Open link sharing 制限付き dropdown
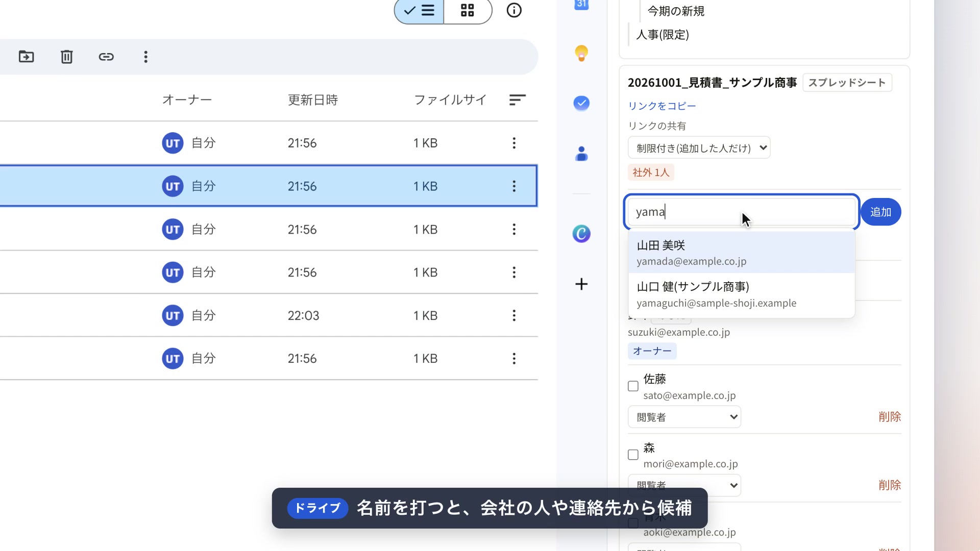Image resolution: width=980 pixels, height=551 pixels. click(699, 148)
